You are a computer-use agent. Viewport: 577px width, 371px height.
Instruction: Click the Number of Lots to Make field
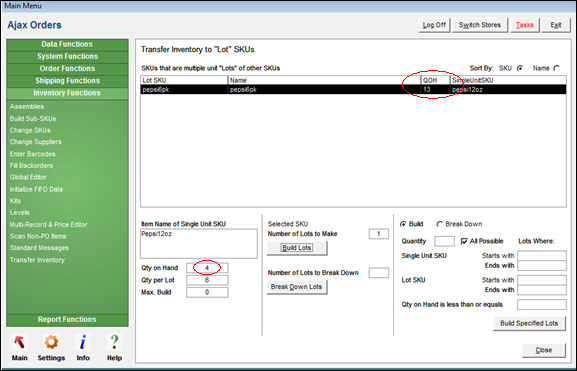click(379, 234)
